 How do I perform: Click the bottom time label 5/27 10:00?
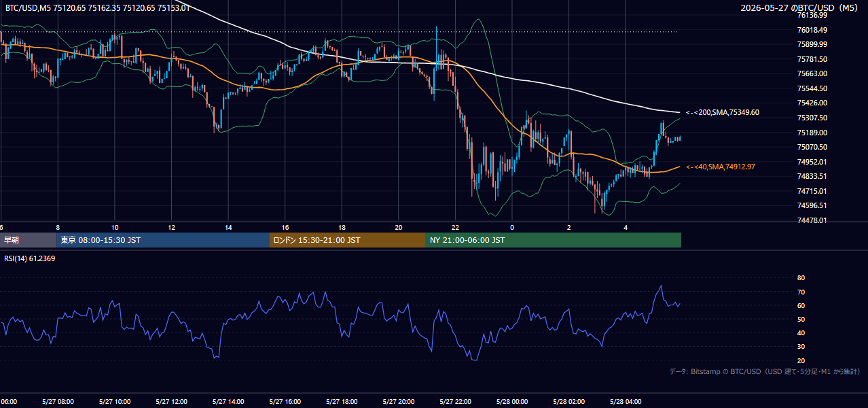(x=115, y=401)
